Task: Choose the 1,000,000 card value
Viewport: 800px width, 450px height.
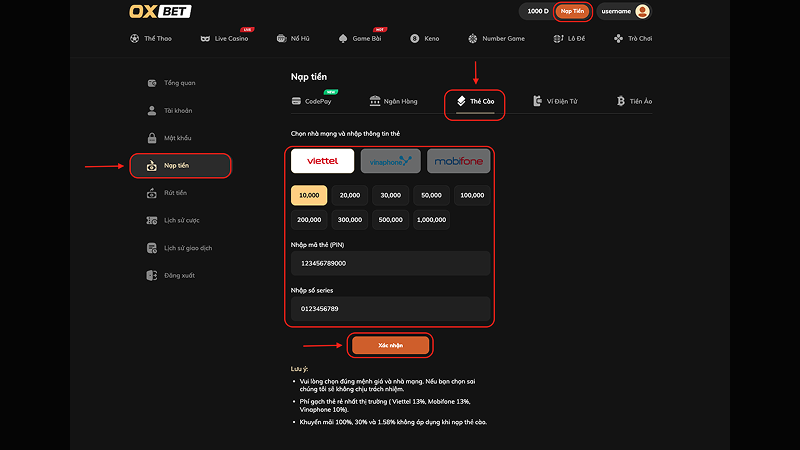Action: click(432, 219)
